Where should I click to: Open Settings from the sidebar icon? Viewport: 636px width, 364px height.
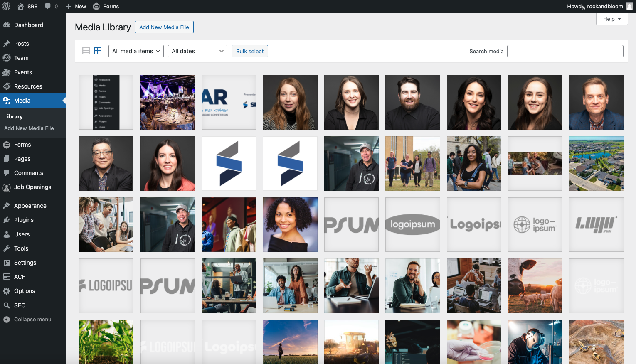click(7, 263)
